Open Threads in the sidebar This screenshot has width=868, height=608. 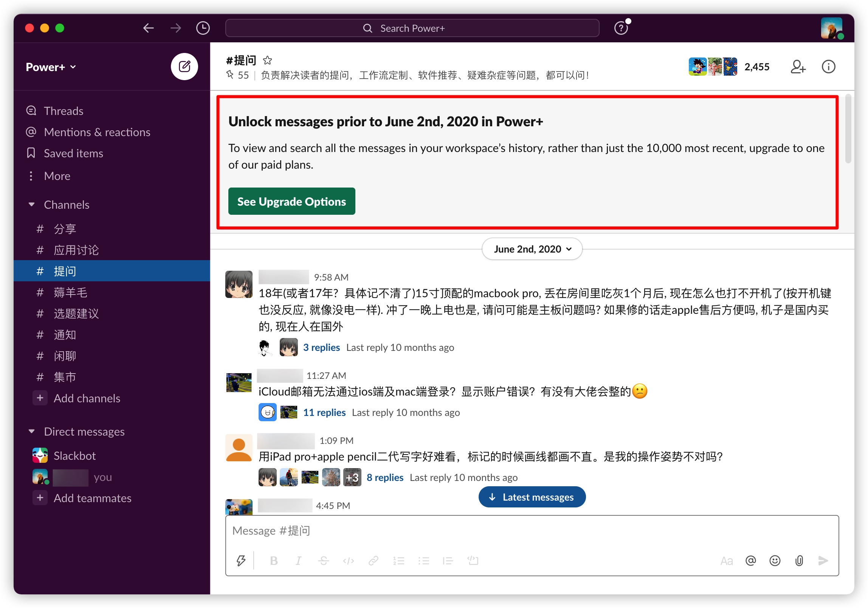(x=63, y=111)
